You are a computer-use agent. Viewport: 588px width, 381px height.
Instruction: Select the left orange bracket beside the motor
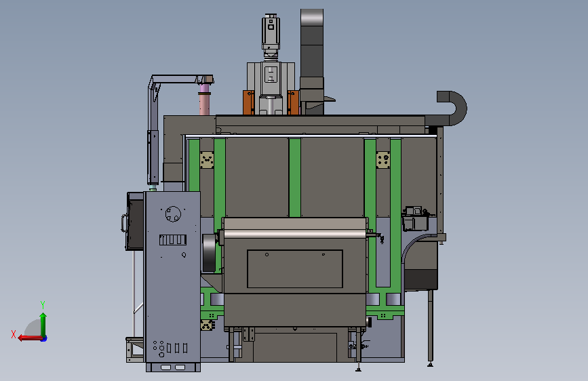[x=249, y=102]
